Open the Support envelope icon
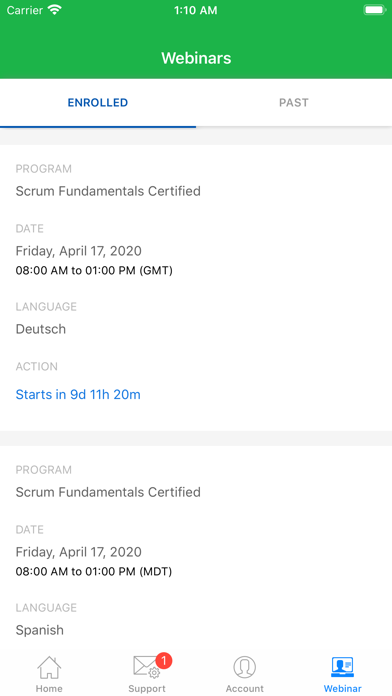 point(147,667)
